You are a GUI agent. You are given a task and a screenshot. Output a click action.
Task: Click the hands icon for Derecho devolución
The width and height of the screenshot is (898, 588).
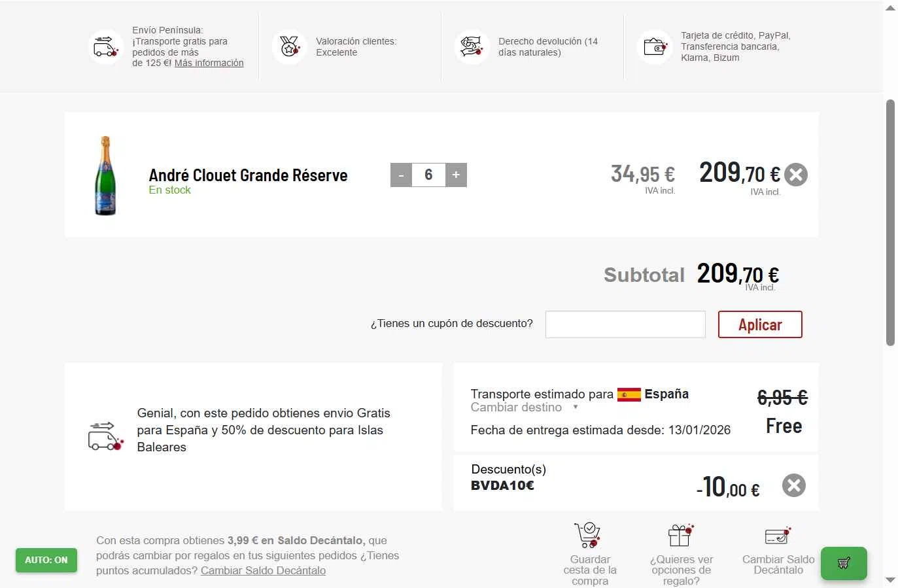472,47
